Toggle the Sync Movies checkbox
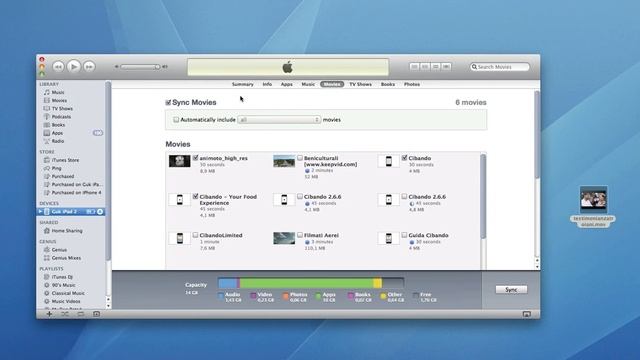This screenshot has width=640, height=360. pos(168,102)
